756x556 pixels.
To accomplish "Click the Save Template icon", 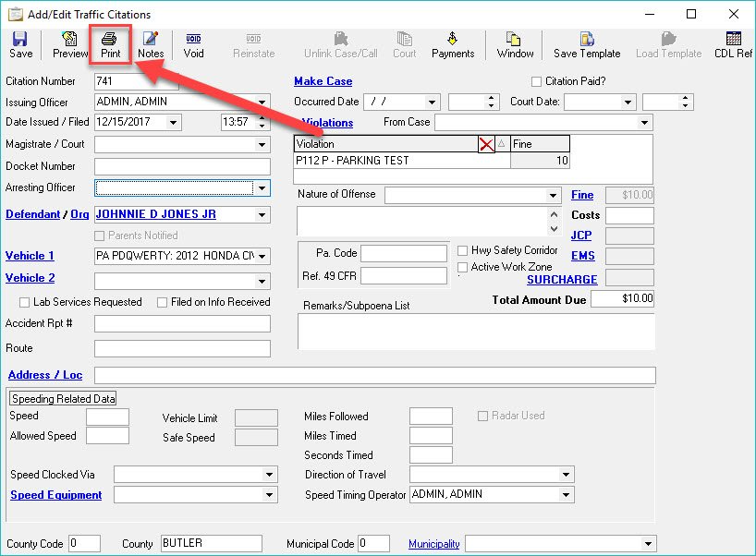I will tap(587, 44).
